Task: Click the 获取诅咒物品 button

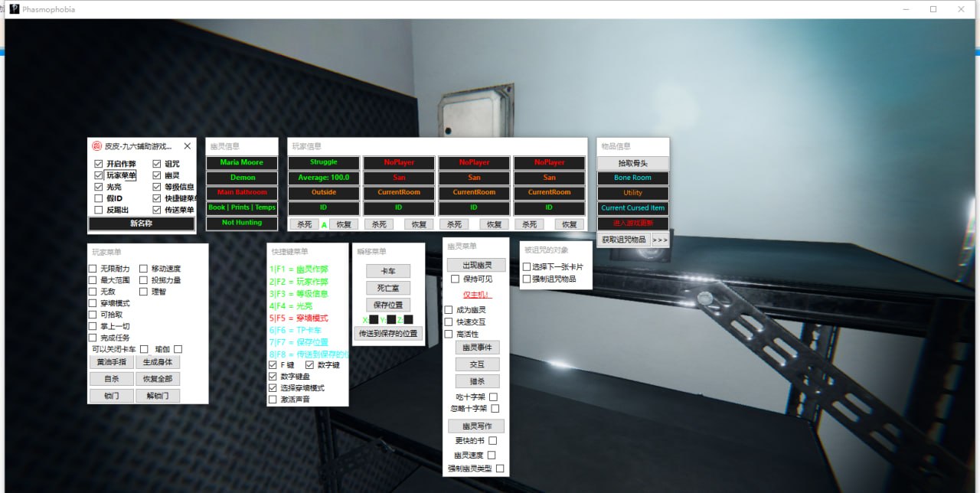Action: coord(623,240)
